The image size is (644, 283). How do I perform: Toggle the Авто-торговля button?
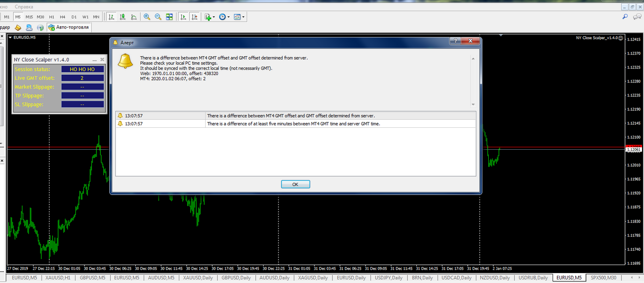(69, 27)
